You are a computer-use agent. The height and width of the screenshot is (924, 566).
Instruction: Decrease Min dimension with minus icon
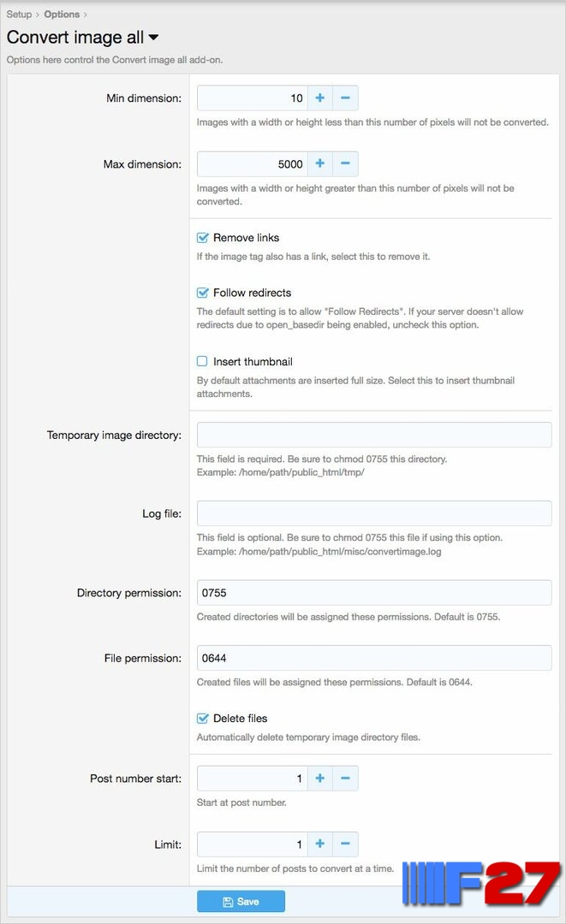345,98
